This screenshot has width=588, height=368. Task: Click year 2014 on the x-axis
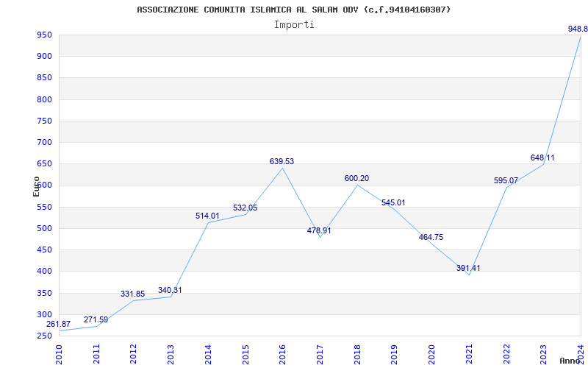(x=208, y=355)
